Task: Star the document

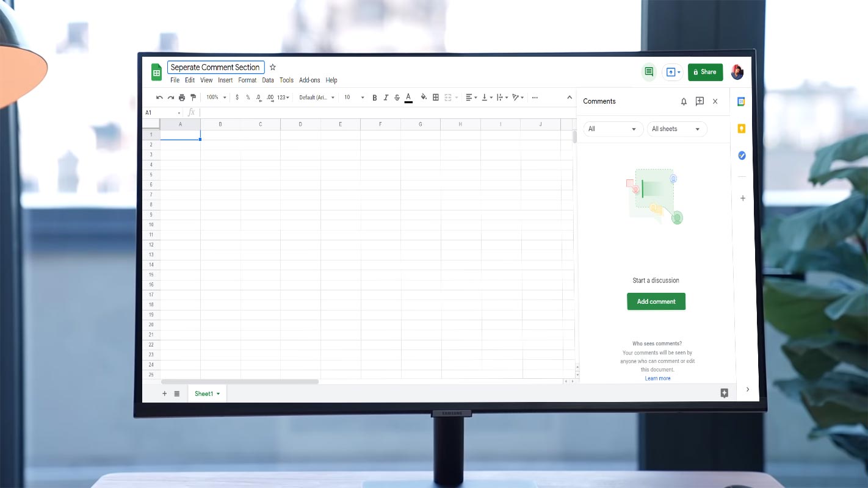Action: pos(273,67)
